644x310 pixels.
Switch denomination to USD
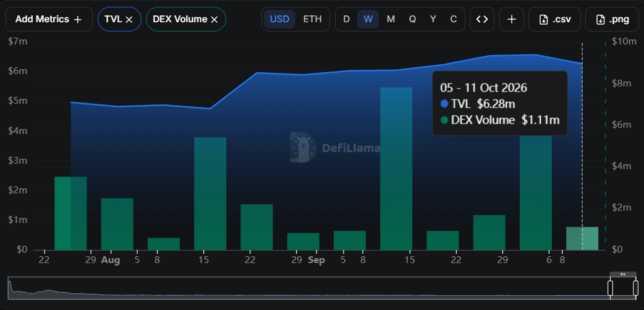[x=280, y=19]
